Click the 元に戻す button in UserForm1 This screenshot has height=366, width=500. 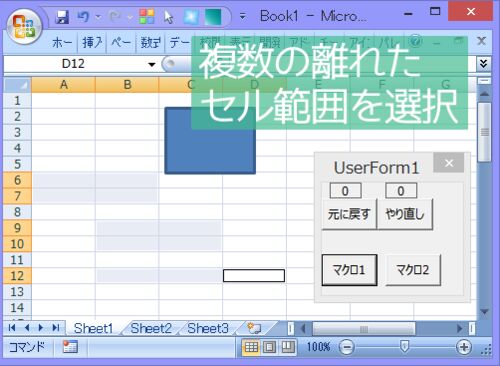coord(349,214)
